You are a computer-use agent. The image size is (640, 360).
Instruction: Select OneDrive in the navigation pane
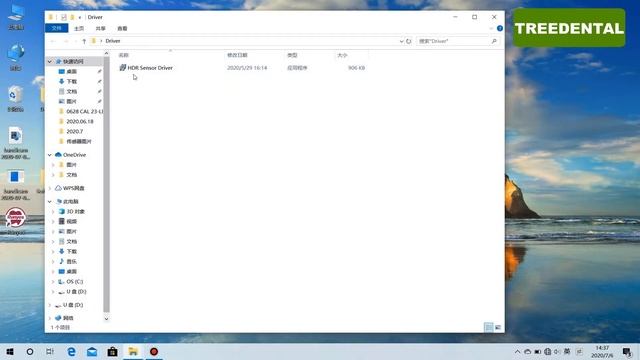(x=74, y=155)
